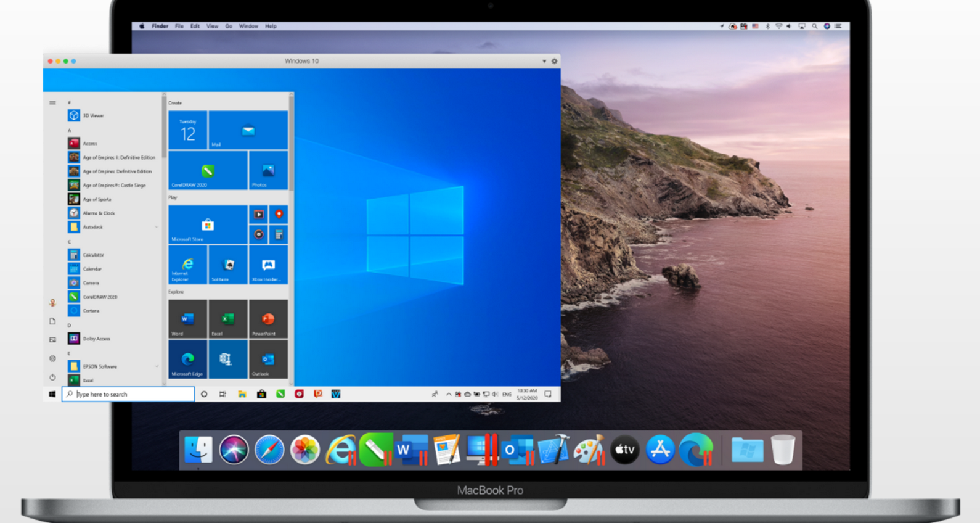Screen dimensions: 980x523
Task: Open the Finder menu
Action: 160,27
